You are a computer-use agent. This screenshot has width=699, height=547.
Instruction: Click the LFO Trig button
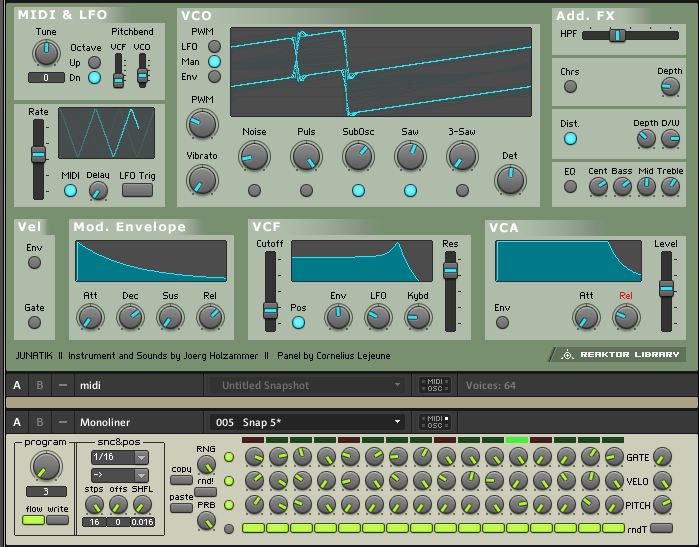pos(137,190)
